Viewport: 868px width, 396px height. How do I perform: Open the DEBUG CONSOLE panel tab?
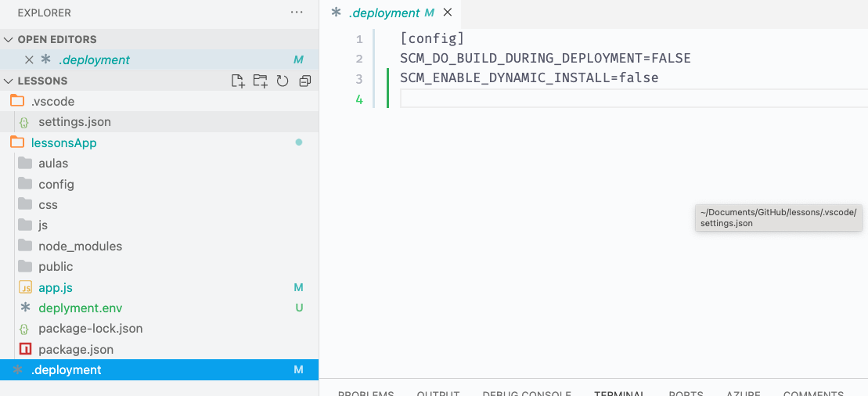coord(527,393)
